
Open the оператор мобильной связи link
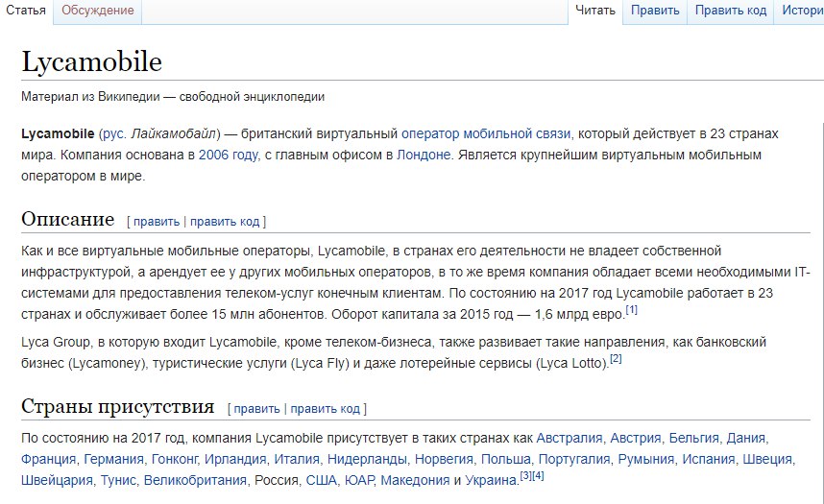pyautogui.click(x=486, y=134)
